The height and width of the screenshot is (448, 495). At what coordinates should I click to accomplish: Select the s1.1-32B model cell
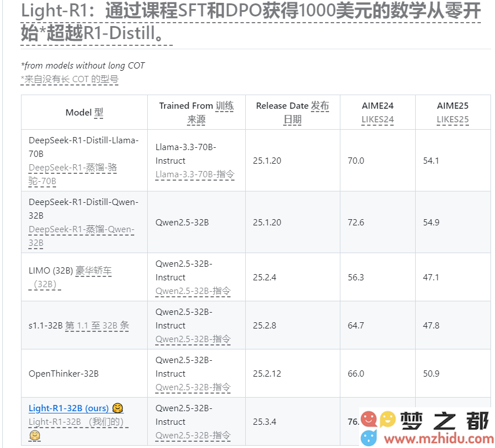(84, 325)
